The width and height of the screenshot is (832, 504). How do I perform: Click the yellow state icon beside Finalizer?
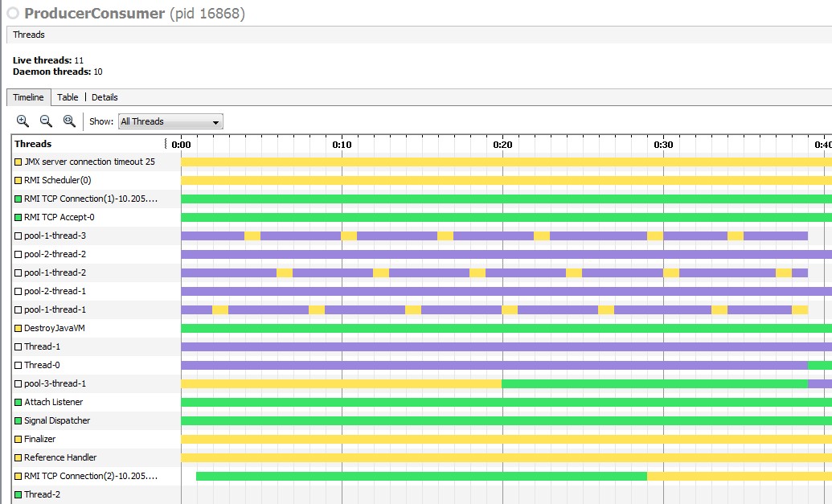(x=18, y=439)
